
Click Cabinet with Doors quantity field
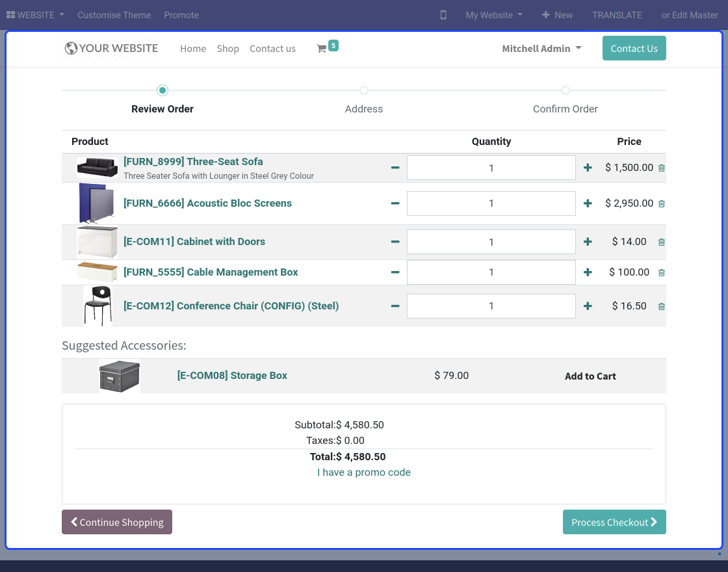491,241
